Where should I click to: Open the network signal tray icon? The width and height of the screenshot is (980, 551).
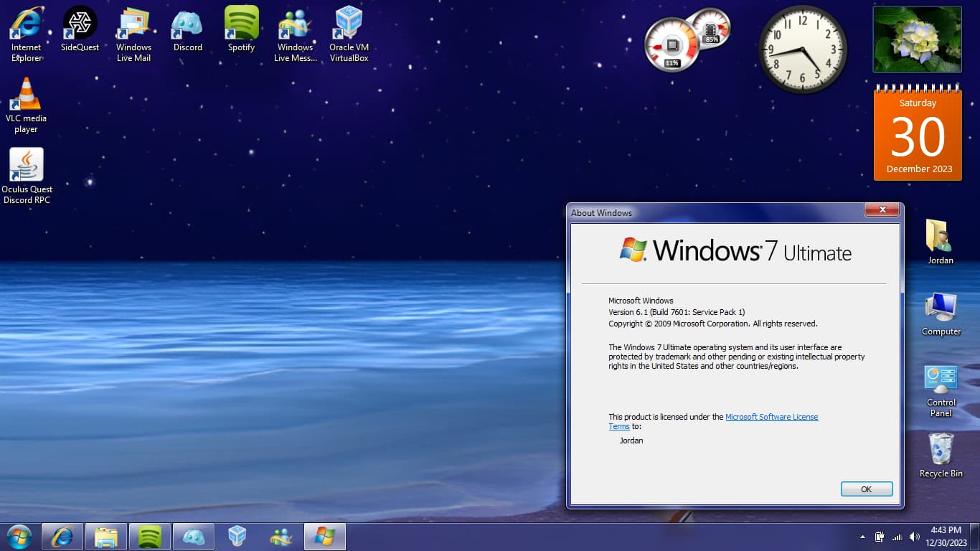[897, 537]
